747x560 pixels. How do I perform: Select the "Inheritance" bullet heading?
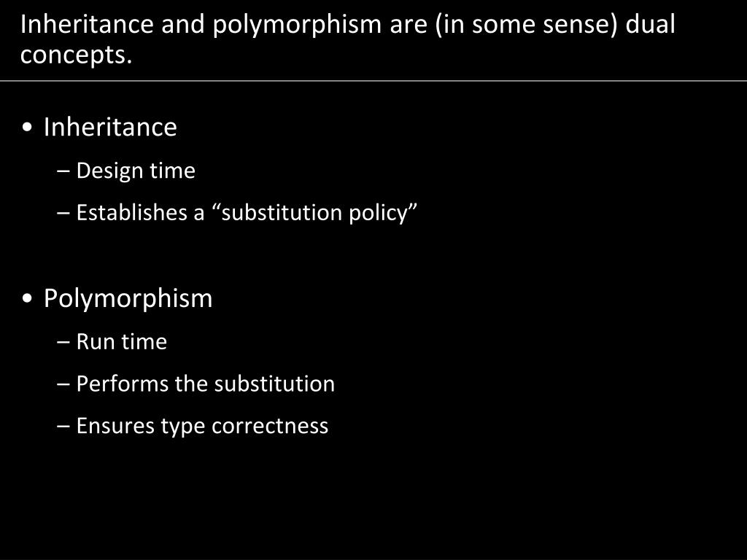(x=110, y=127)
